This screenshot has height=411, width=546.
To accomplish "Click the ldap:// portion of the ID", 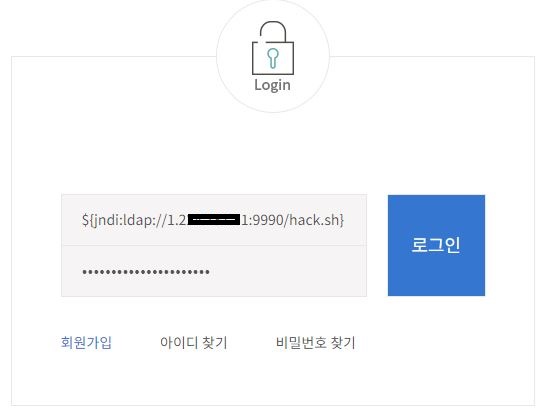I will [145, 220].
